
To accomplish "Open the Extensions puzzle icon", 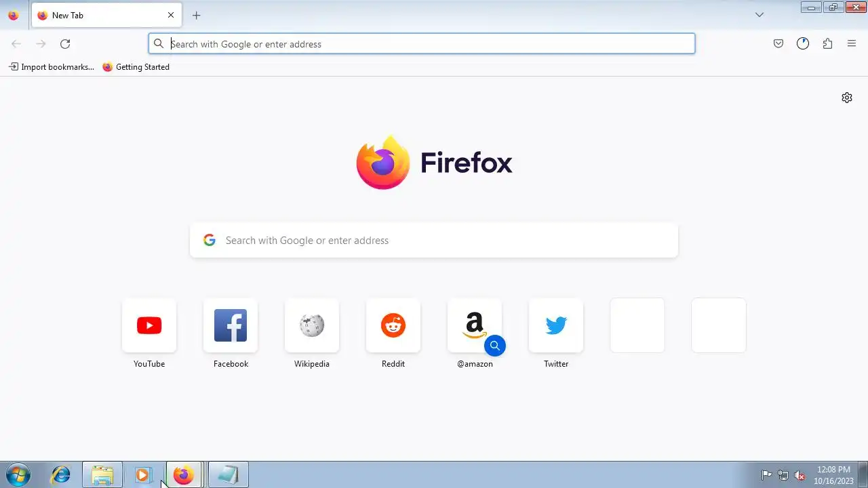I will pos(827,44).
